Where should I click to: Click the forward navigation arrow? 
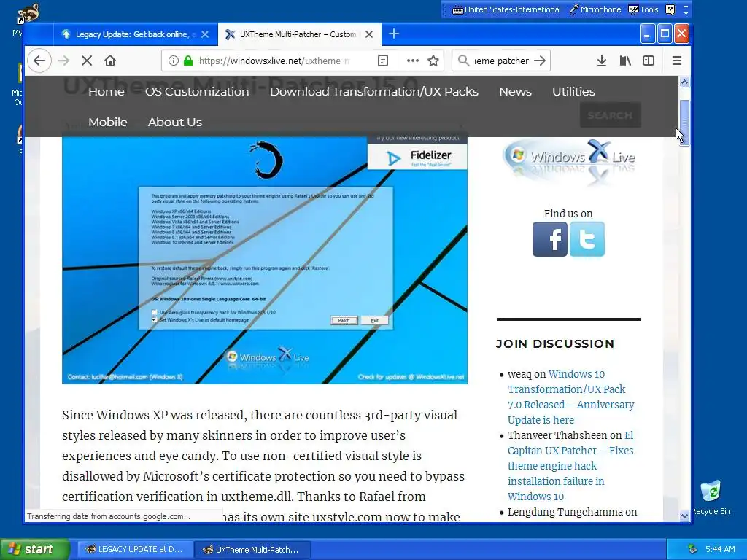[x=63, y=61]
